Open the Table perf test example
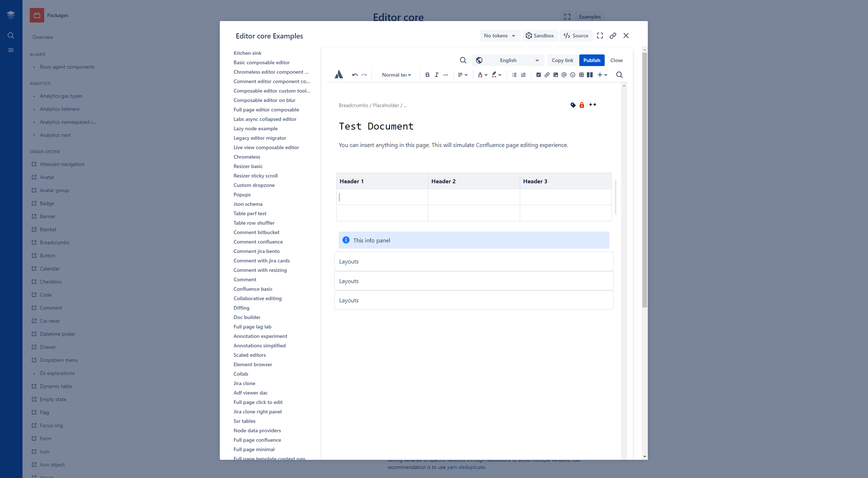868x478 pixels. coord(250,213)
